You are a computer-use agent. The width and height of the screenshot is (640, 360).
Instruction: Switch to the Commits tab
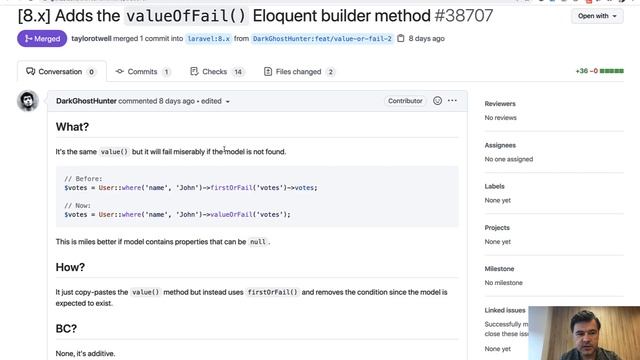[x=143, y=71]
